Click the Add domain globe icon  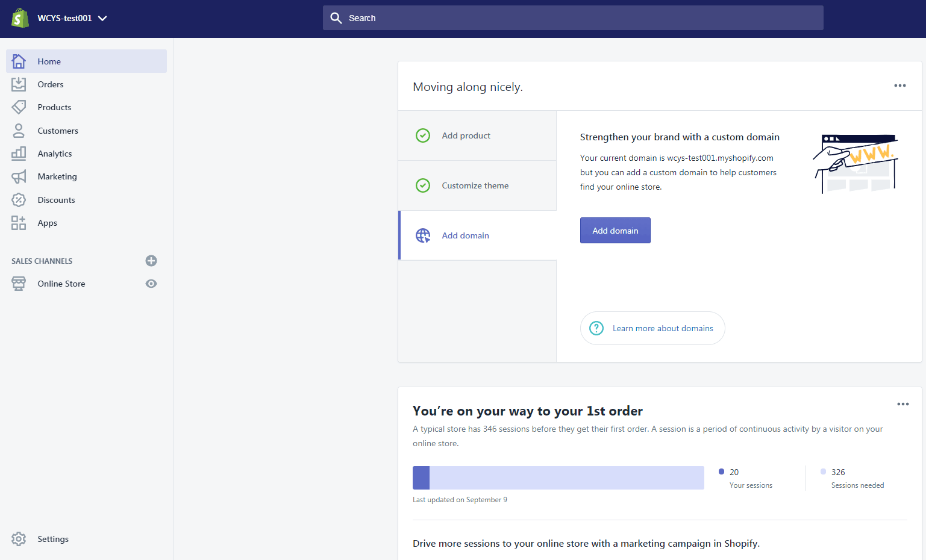click(x=423, y=235)
